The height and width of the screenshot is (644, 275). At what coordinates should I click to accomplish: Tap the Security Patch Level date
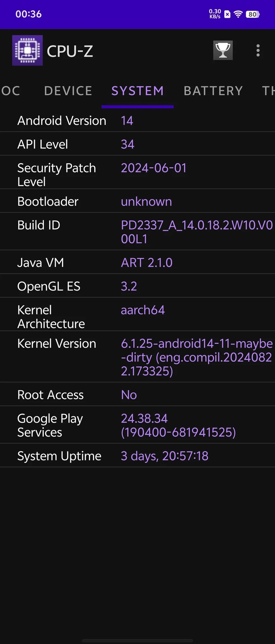154,168
